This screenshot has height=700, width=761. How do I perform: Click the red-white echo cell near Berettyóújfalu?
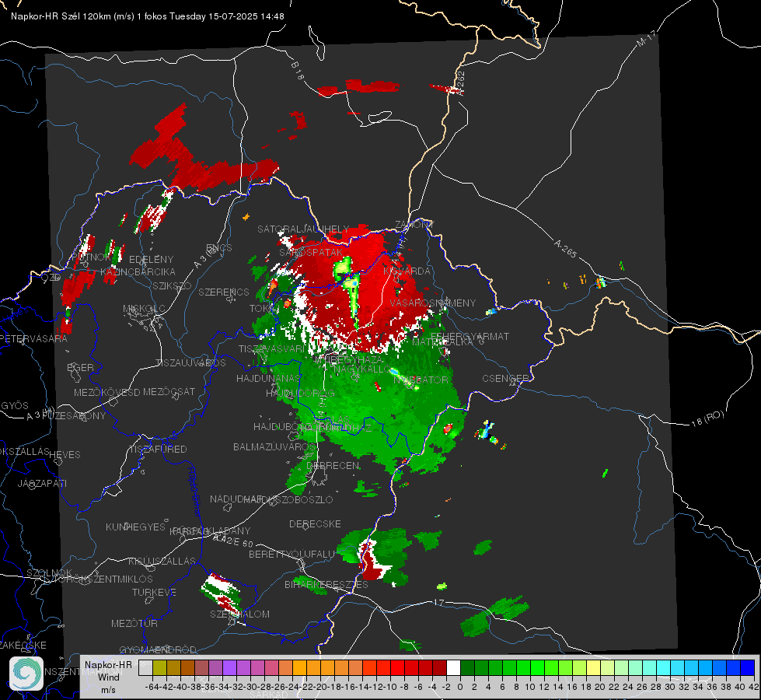(x=372, y=560)
